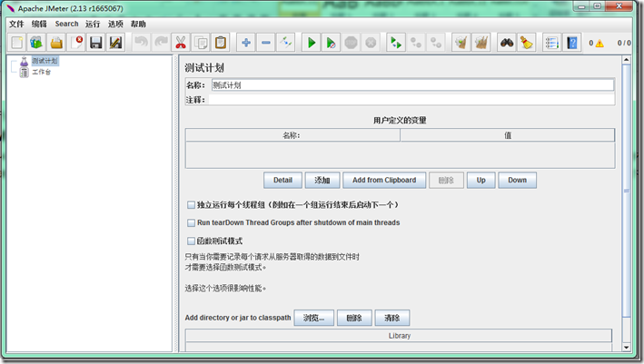The image size is (644, 364).
Task: Click scrollbar down arrow in right panel
Action: [x=627, y=347]
